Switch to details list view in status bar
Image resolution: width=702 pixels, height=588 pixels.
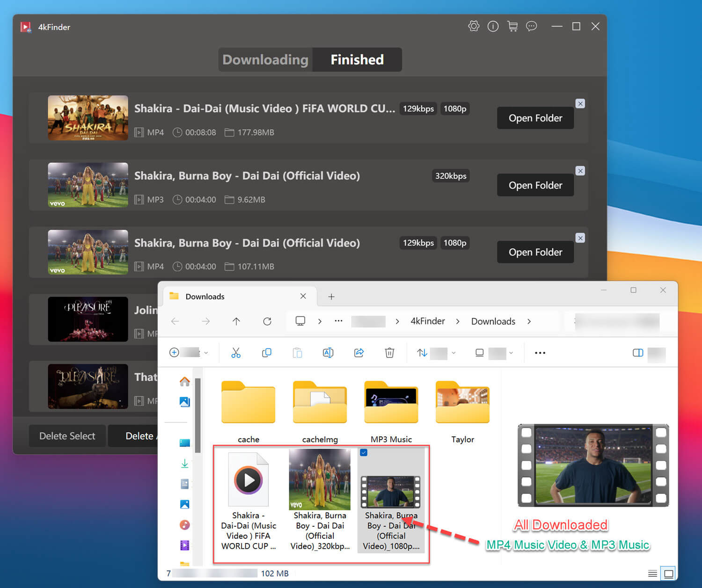point(652,573)
